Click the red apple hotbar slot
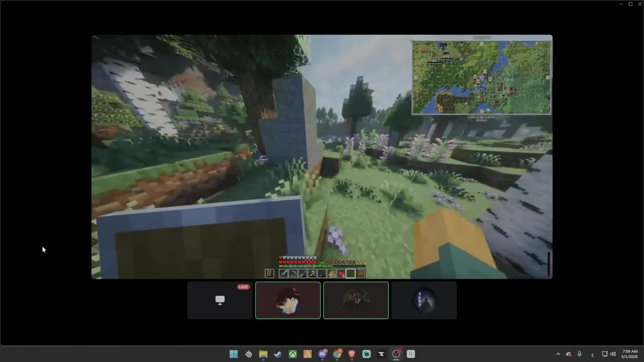 click(342, 273)
